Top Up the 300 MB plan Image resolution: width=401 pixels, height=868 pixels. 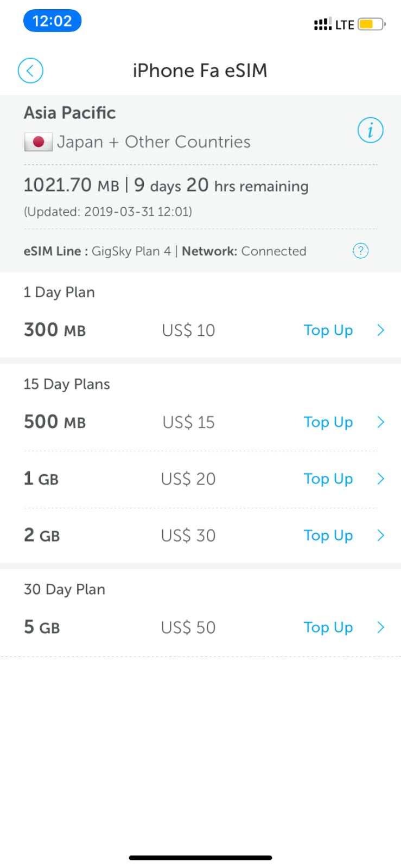click(328, 330)
